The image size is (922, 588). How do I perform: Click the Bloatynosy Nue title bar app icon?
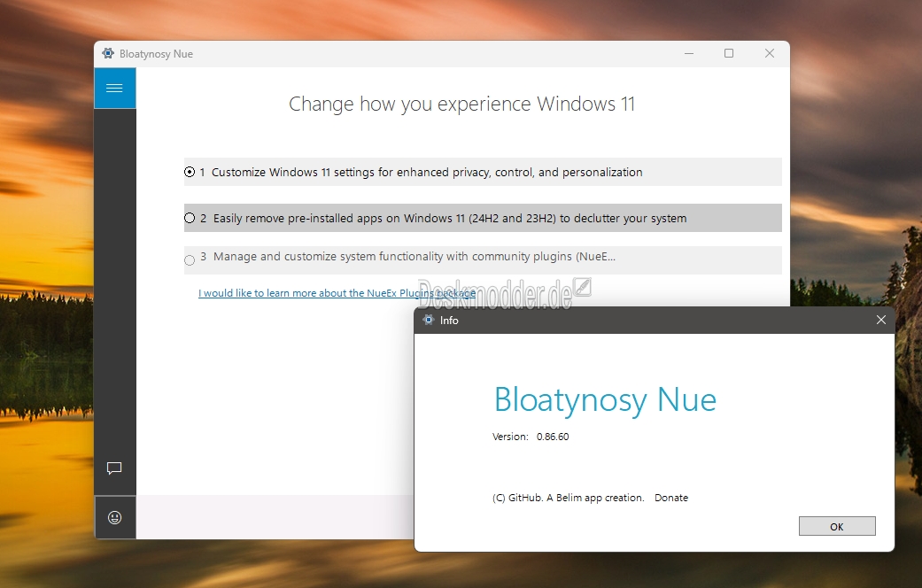[x=108, y=53]
